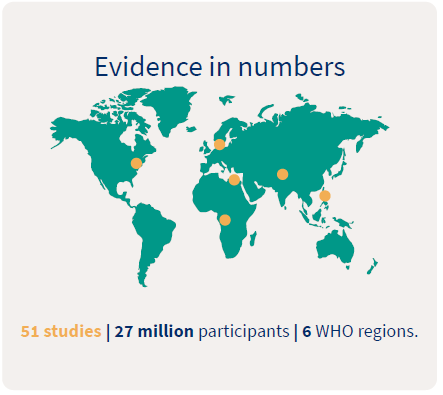Click the orange dot on central Asia
Screen dimensions: 443x395
[282, 174]
